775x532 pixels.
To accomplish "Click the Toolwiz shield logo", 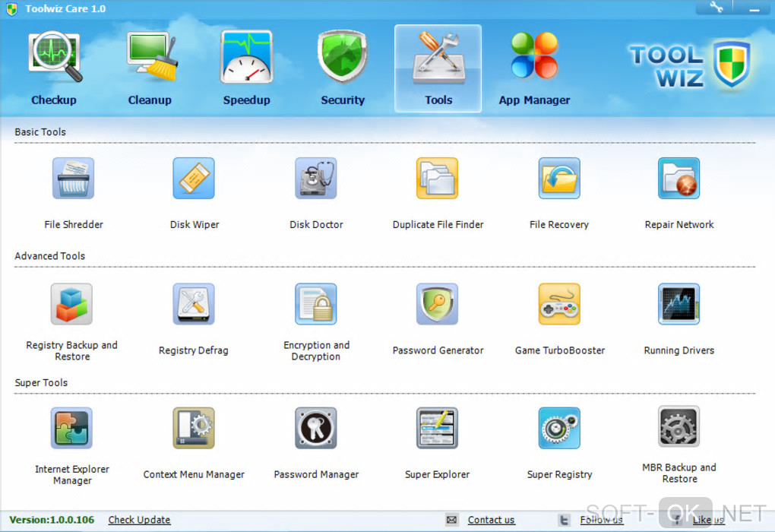I will pyautogui.click(x=732, y=64).
